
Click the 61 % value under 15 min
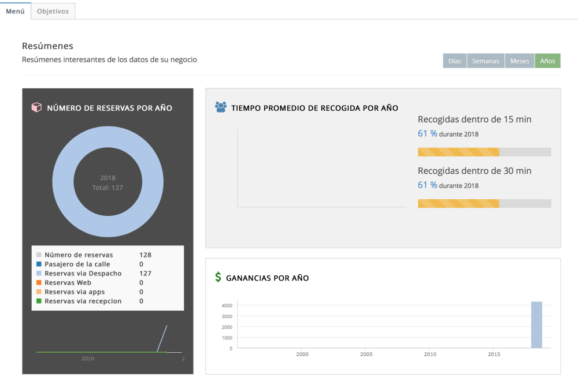427,133
